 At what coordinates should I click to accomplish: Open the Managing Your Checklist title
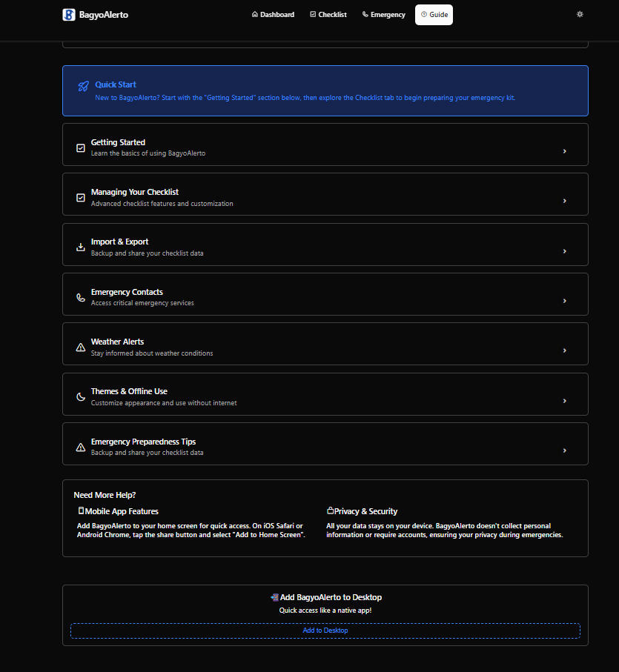[135, 192]
